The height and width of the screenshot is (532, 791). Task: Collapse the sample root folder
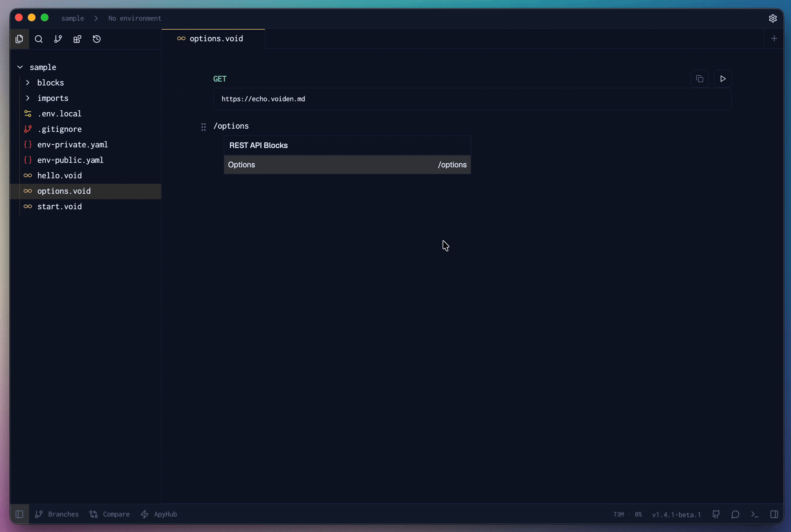[20, 67]
